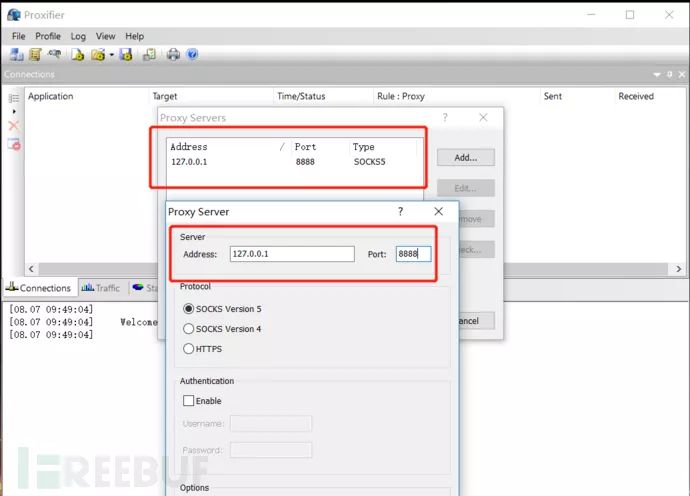The image size is (690, 496).
Task: Click the printer toolbar icon
Action: pyautogui.click(x=173, y=55)
